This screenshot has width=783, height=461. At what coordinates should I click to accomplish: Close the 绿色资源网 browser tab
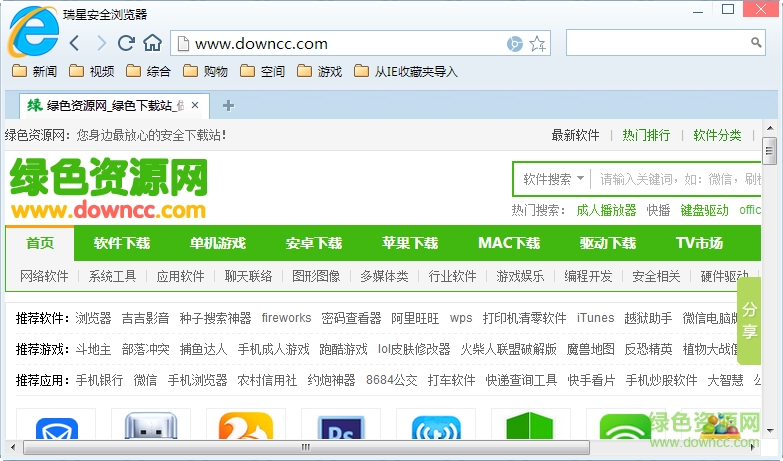[195, 105]
